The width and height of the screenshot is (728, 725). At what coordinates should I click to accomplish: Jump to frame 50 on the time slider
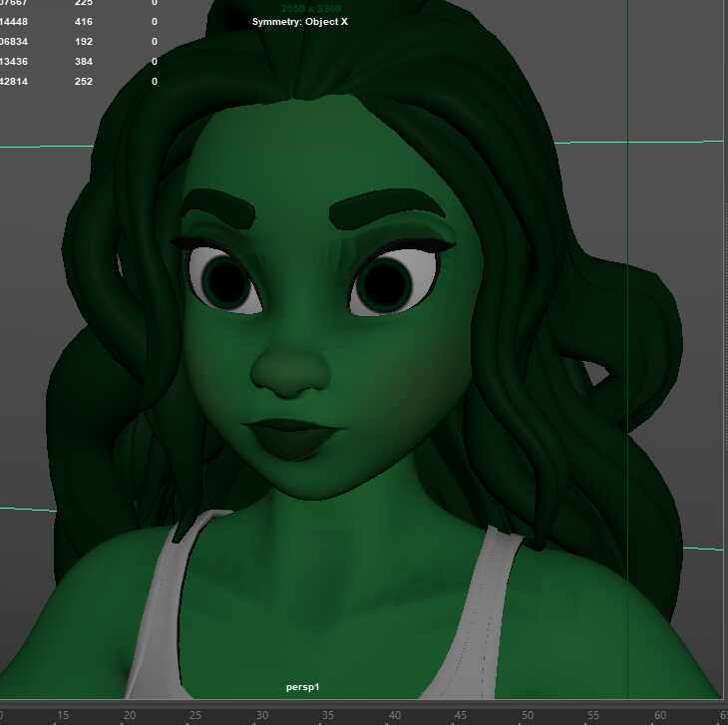tap(527, 715)
